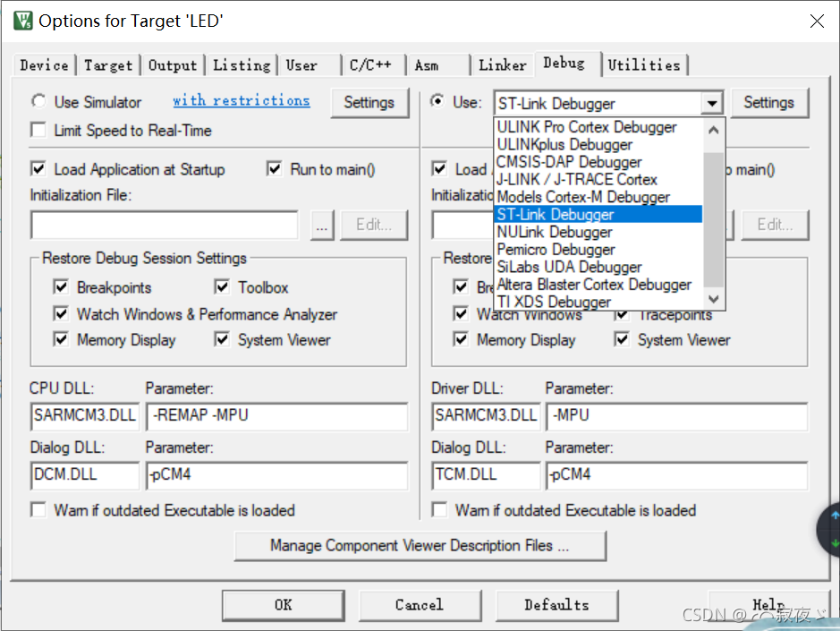Click CPU DLL field SARMCM3.DLL
This screenshot has height=631, width=840.
[85, 416]
